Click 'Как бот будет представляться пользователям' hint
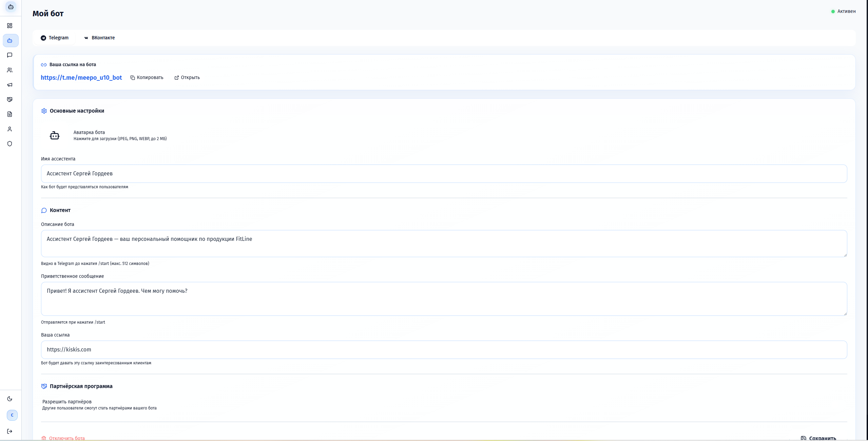This screenshot has height=441, width=868. click(85, 187)
